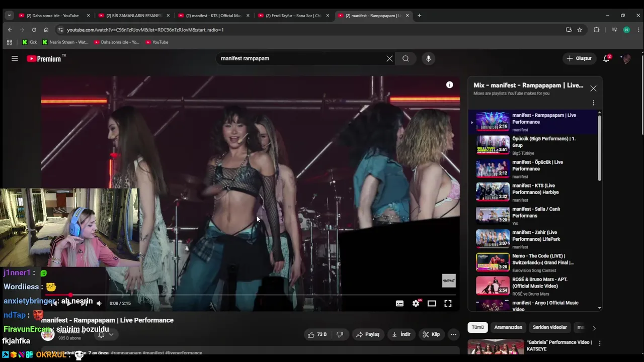Viewport: 644px width, 362px height.
Task: Select the Seriden videolar filter chip
Action: [x=550, y=327]
